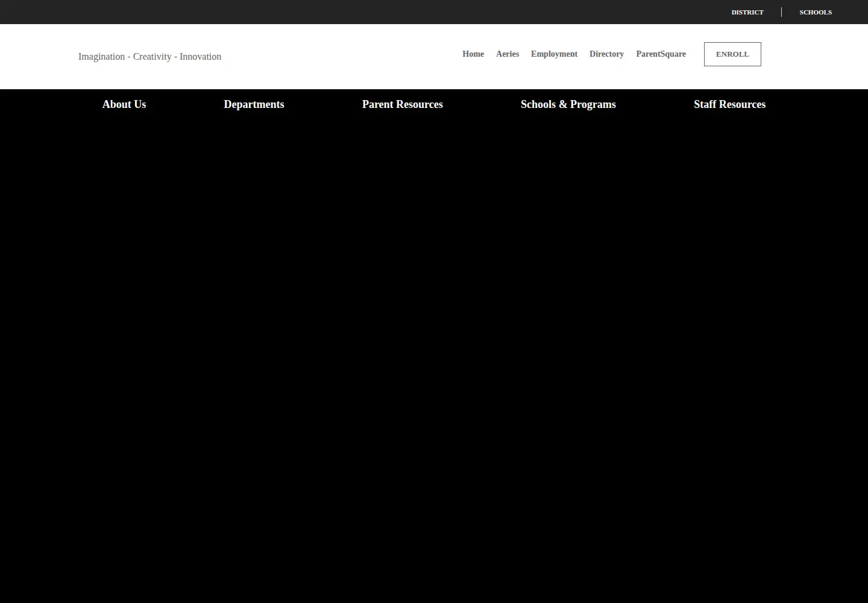Open the Departments menu
The image size is (868, 603).
(x=254, y=104)
